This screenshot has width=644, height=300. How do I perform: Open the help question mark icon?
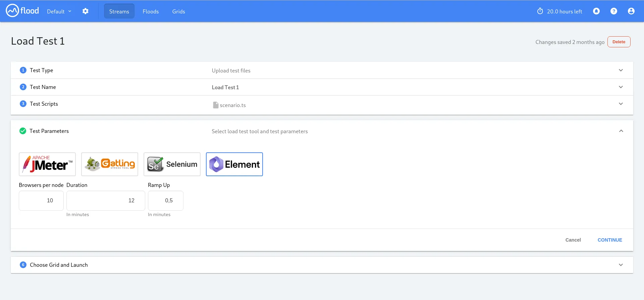[x=614, y=11]
